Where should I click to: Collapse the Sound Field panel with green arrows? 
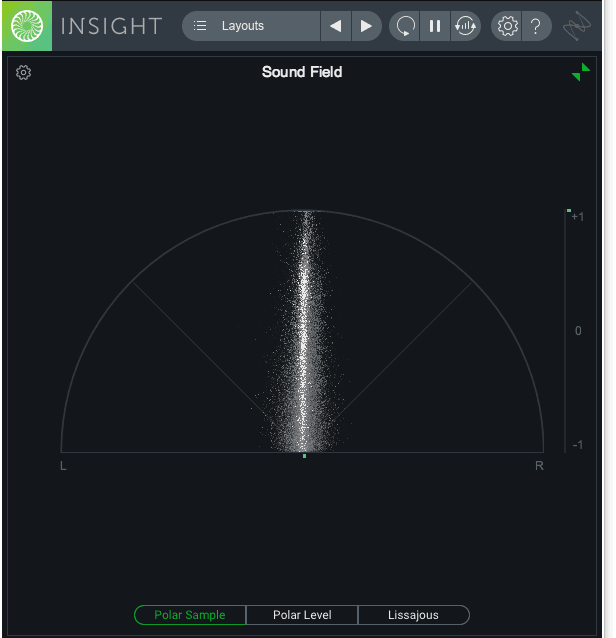tap(581, 72)
